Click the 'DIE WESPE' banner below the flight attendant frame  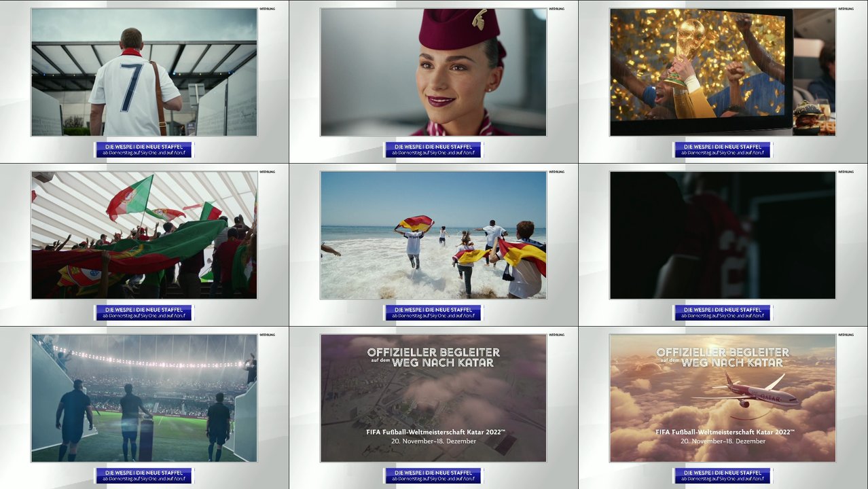[x=433, y=149]
